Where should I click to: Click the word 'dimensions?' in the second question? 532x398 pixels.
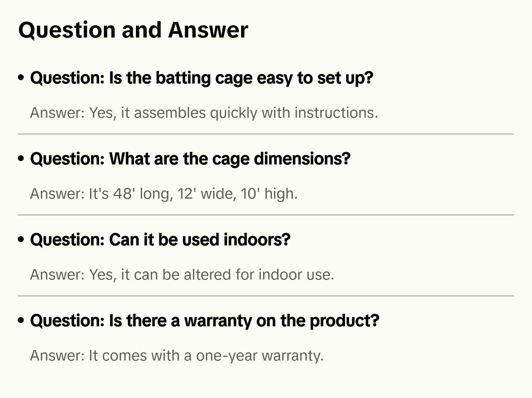coord(302,159)
